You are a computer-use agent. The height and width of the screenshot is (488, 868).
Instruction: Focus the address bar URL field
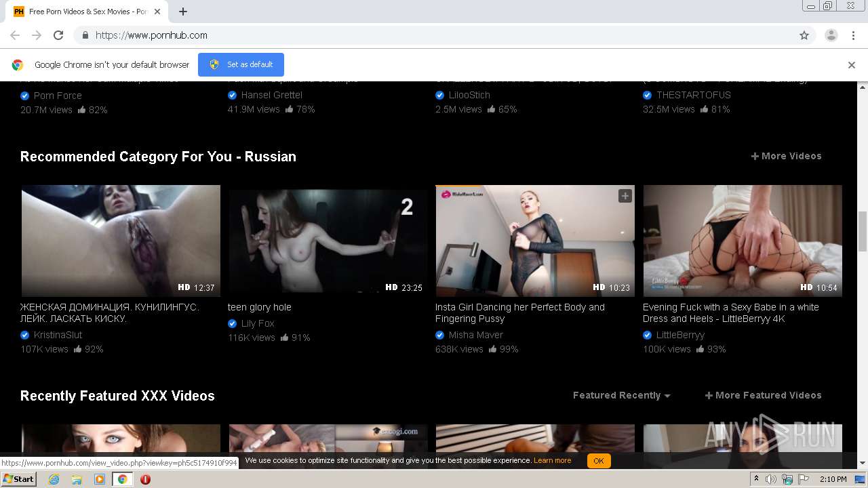(434, 35)
